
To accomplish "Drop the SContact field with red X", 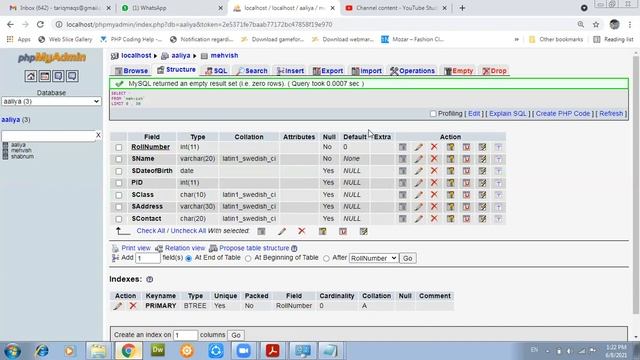I will click(434, 219).
